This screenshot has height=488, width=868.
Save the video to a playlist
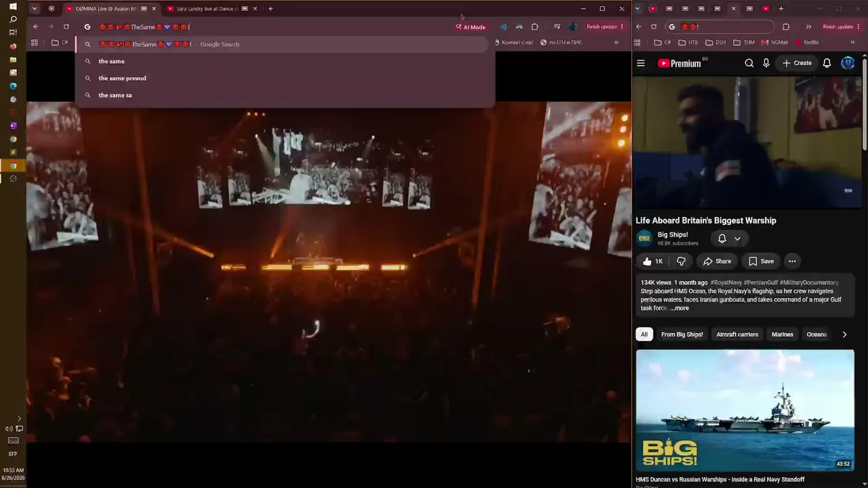(761, 261)
